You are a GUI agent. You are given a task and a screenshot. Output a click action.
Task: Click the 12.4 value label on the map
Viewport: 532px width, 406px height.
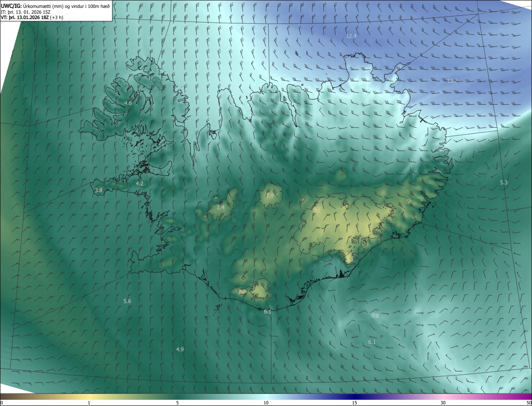[x=351, y=36]
